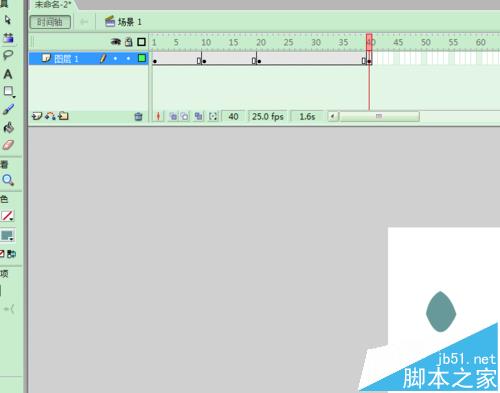Viewport: 500px width, 393px height.
Task: Select the Brush tool
Action: 8,109
